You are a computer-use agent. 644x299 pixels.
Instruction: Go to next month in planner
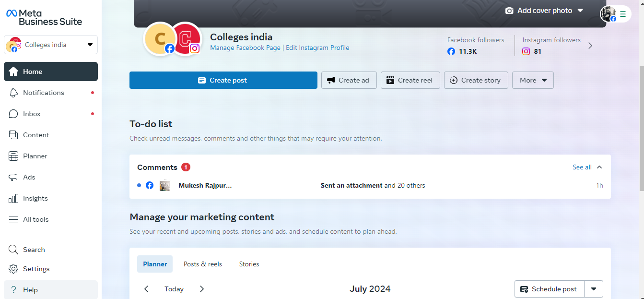click(x=202, y=289)
